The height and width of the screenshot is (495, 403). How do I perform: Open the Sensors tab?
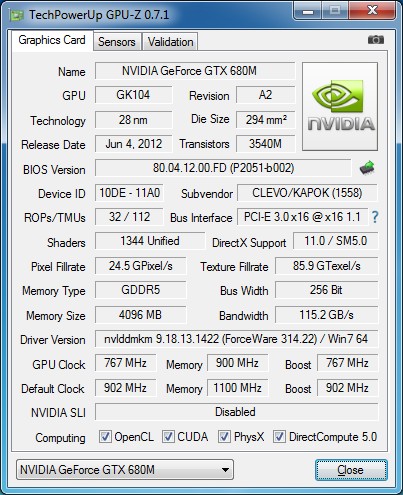[x=117, y=42]
